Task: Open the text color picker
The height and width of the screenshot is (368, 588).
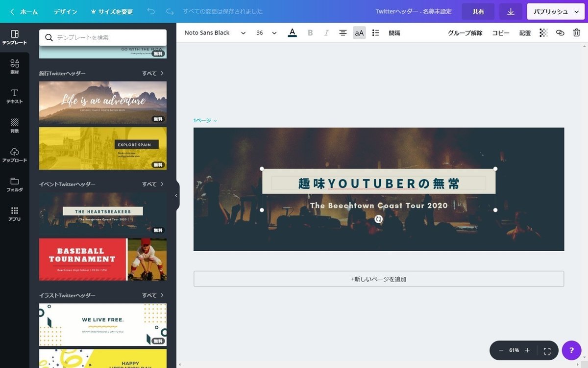Action: click(x=292, y=33)
